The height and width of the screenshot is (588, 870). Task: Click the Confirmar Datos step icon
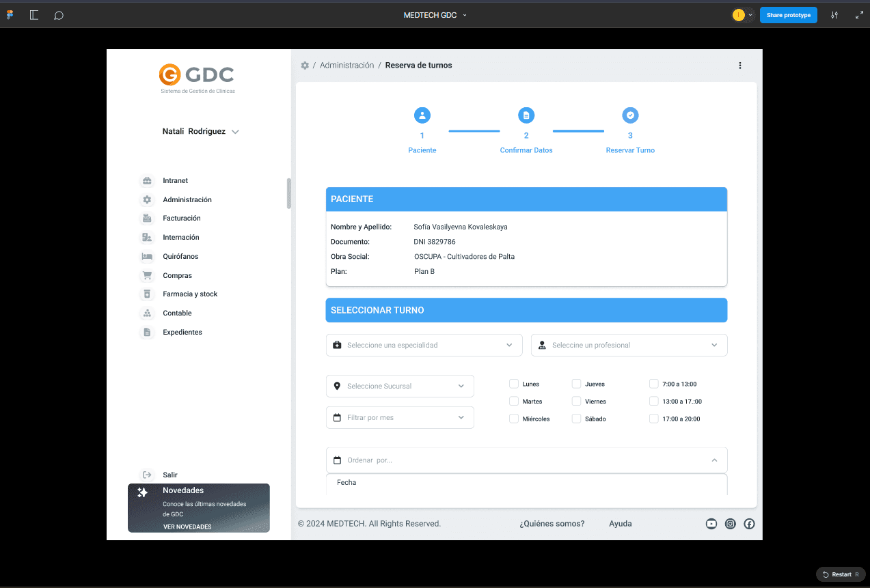pyautogui.click(x=526, y=115)
